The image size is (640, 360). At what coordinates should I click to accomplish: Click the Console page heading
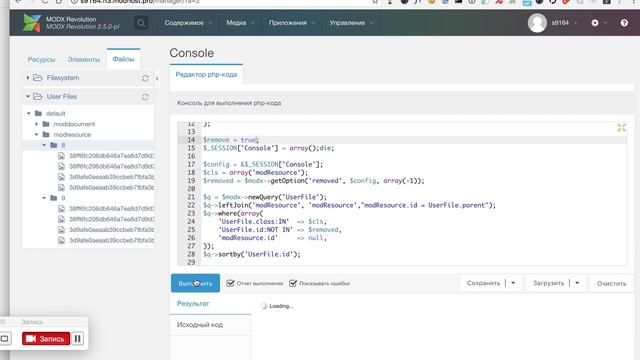click(191, 53)
